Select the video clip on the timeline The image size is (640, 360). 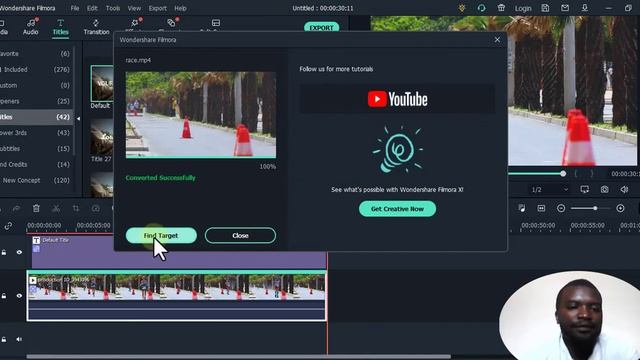click(176, 296)
